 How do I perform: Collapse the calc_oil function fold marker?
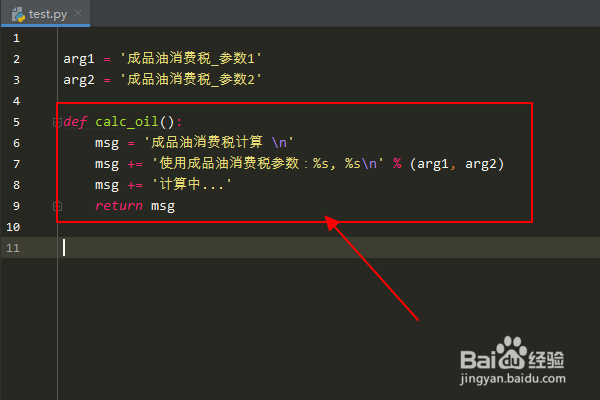pos(57,122)
